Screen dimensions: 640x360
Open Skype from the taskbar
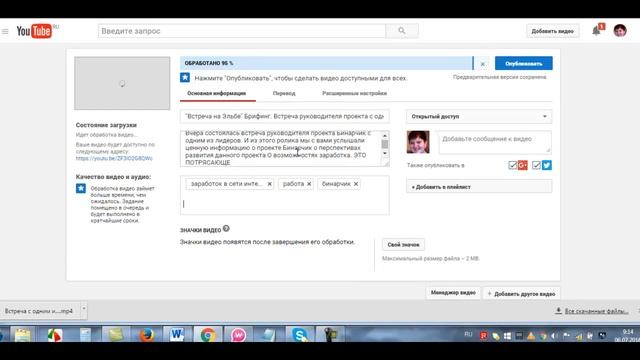tap(300, 335)
